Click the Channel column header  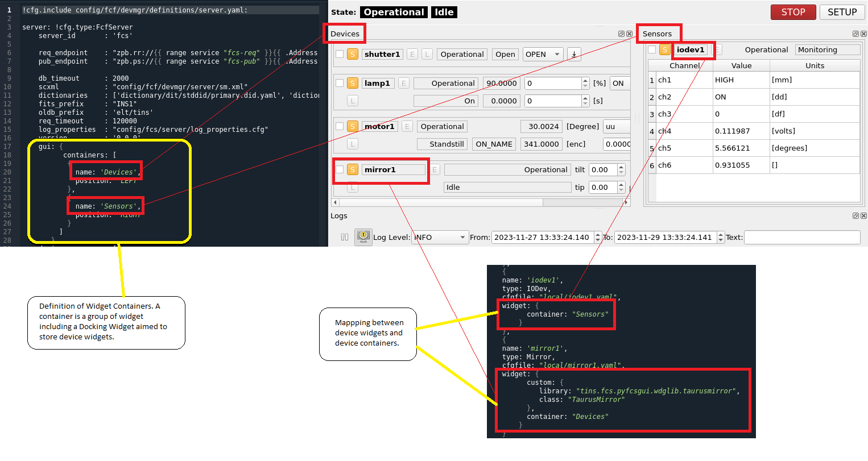point(684,66)
